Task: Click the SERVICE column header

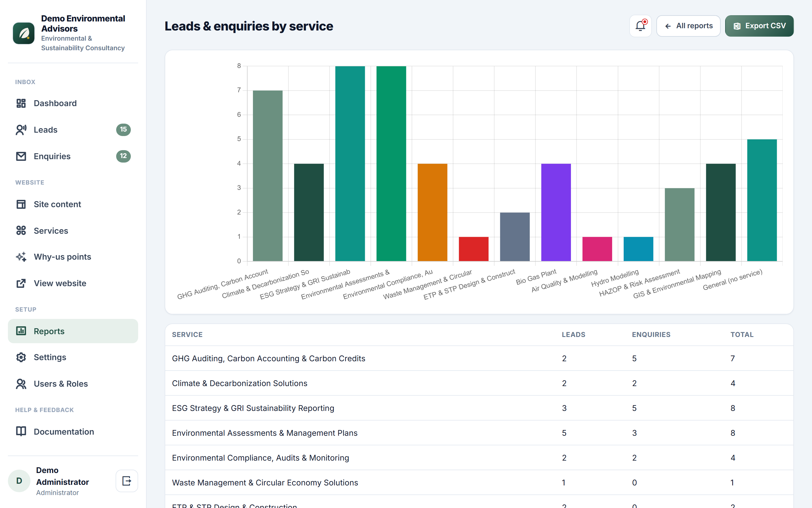Action: click(187, 335)
